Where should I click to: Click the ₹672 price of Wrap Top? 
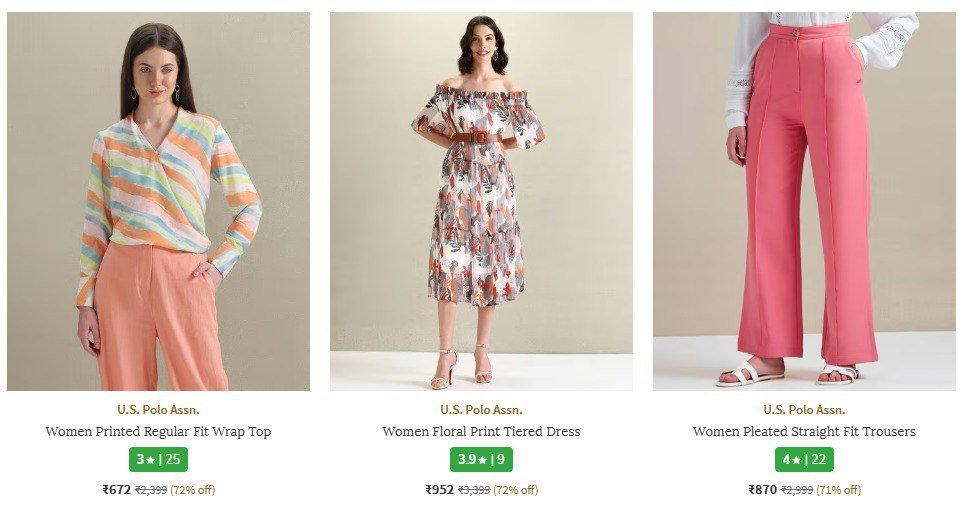click(x=116, y=490)
